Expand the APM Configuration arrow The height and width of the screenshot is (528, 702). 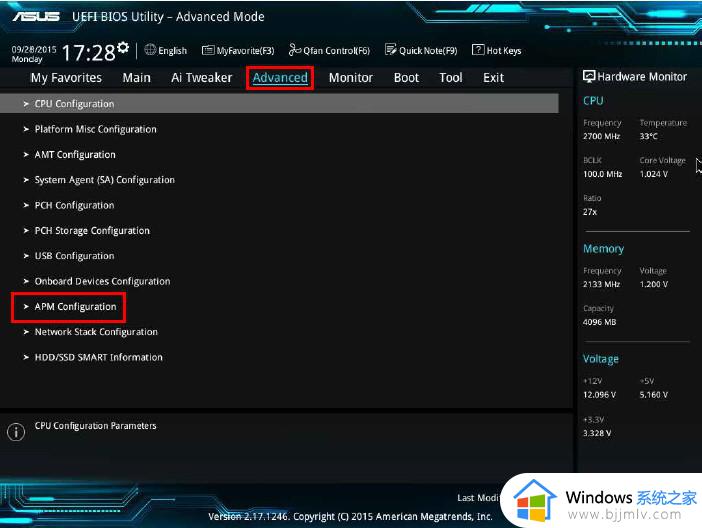click(x=26, y=307)
